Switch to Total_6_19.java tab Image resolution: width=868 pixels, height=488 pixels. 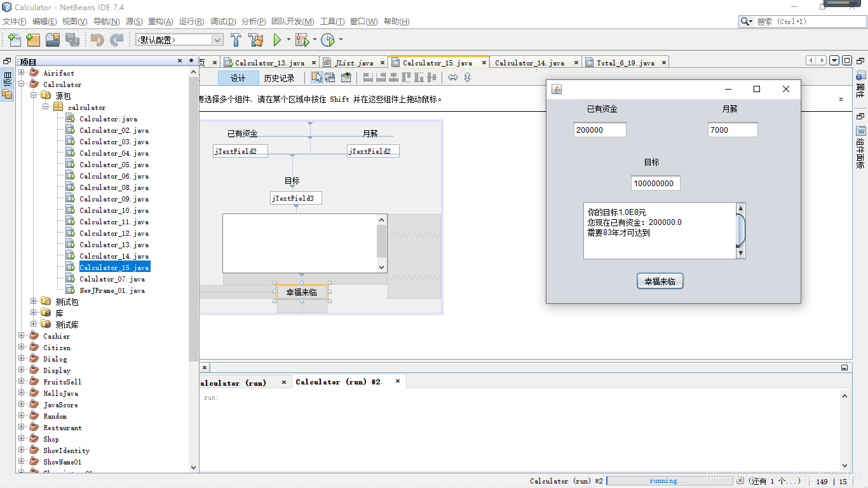[x=625, y=63]
